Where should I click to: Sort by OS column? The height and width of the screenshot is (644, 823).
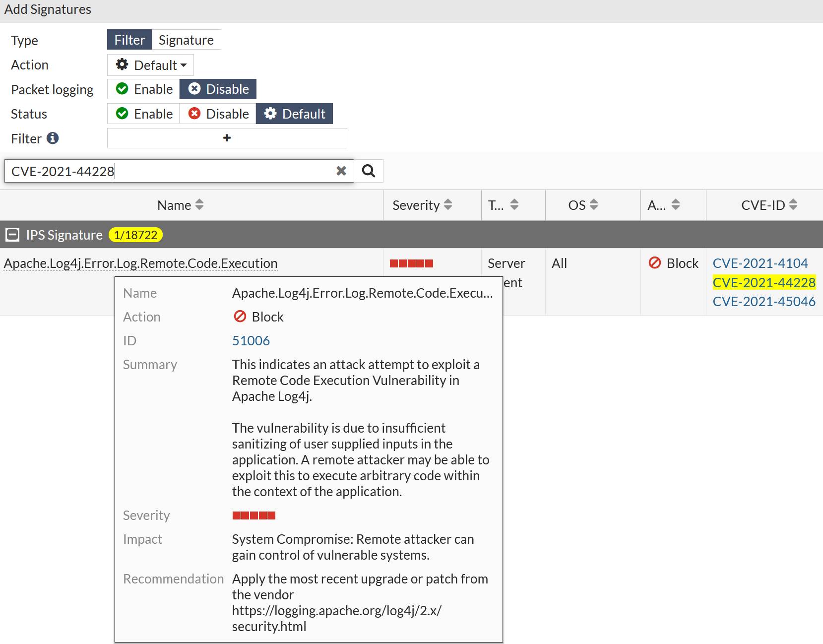click(x=594, y=204)
